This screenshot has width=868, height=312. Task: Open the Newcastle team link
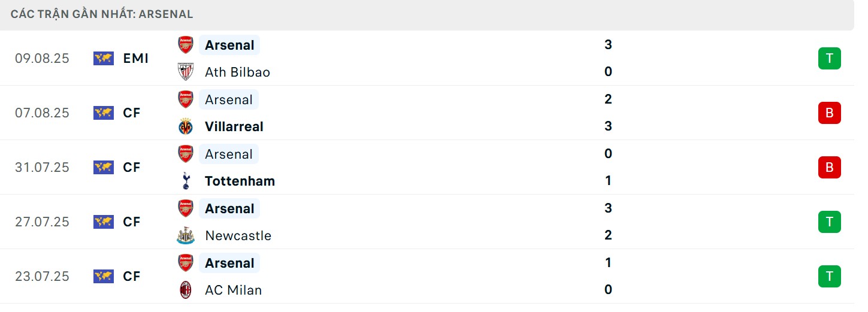click(238, 235)
